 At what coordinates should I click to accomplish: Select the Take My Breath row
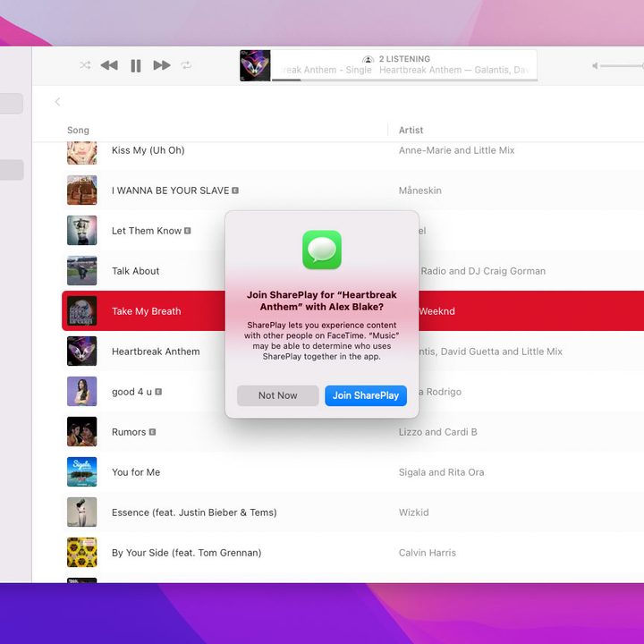(x=352, y=311)
